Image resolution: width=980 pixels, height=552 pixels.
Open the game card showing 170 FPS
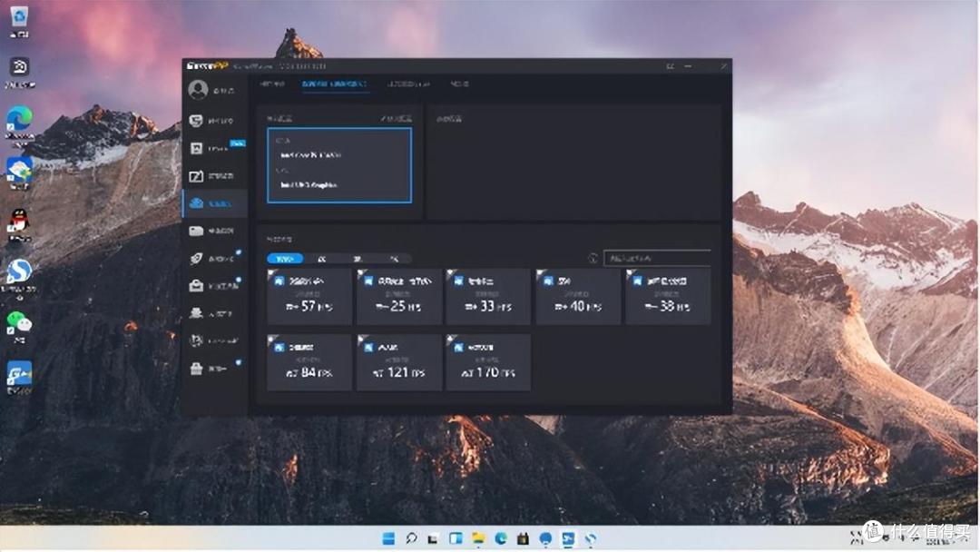488,362
